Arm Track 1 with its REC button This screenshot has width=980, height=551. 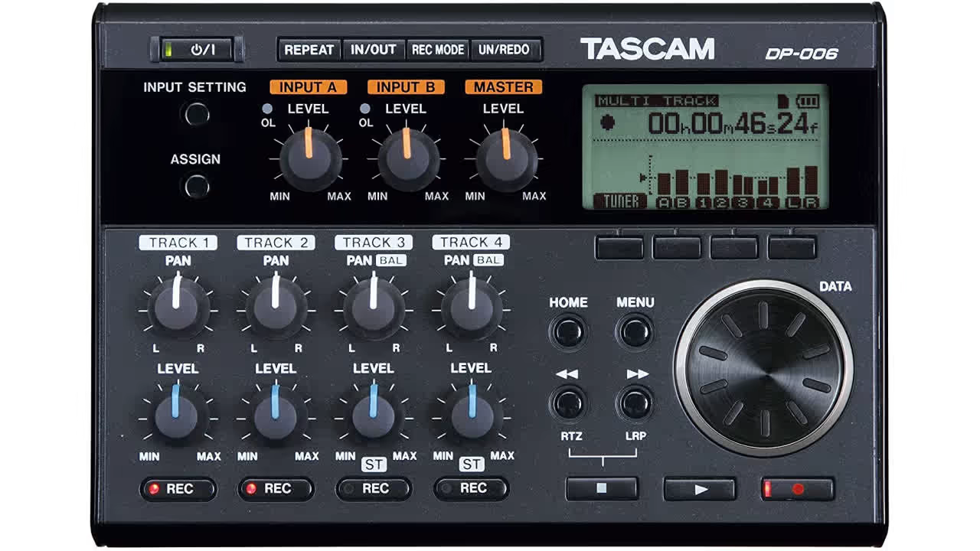178,489
